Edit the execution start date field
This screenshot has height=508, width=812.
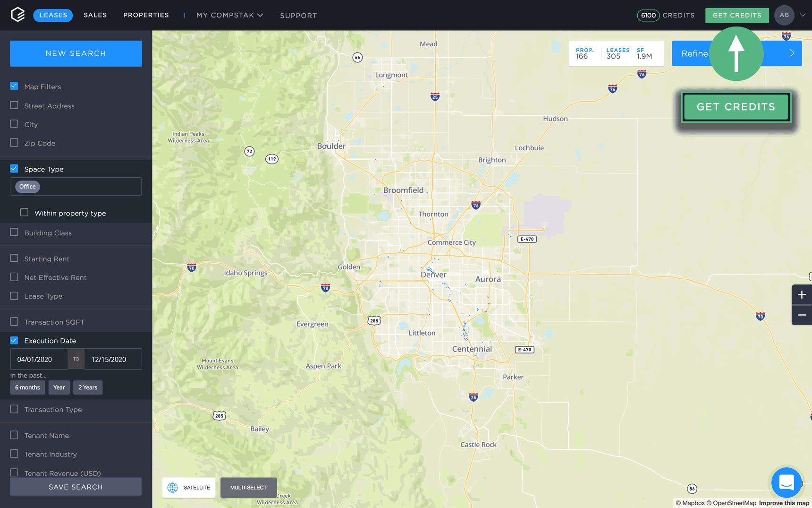pos(39,359)
